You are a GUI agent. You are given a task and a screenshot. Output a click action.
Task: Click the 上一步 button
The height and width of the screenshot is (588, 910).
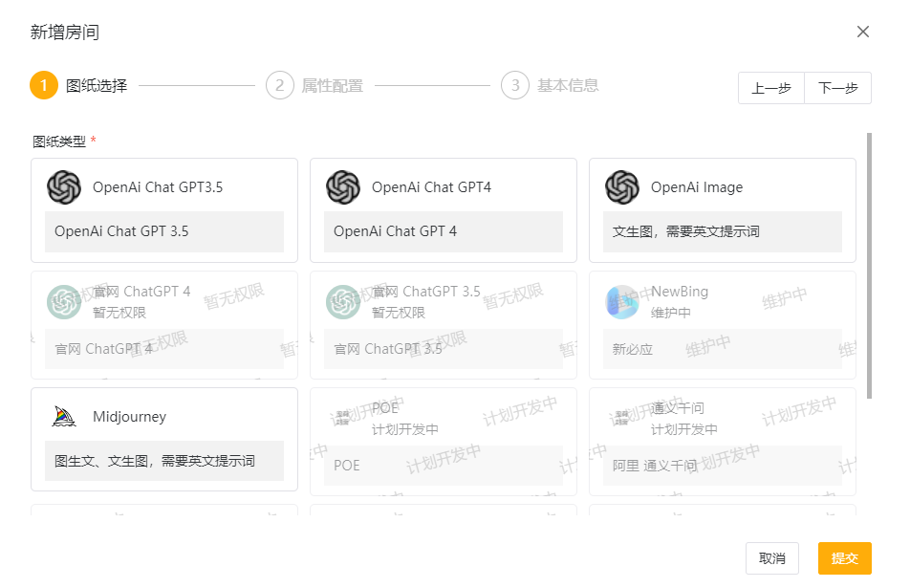pyautogui.click(x=771, y=88)
